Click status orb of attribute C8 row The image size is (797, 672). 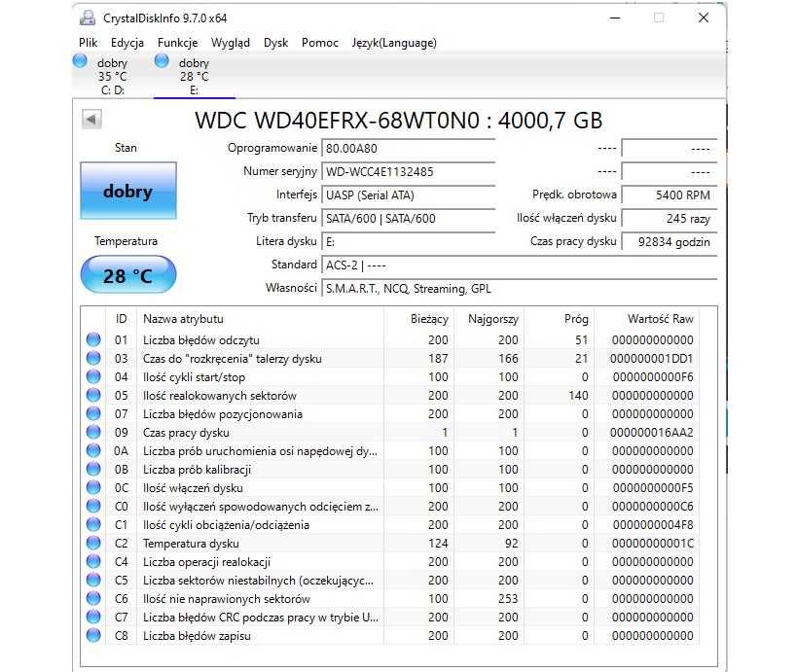pos(93,635)
